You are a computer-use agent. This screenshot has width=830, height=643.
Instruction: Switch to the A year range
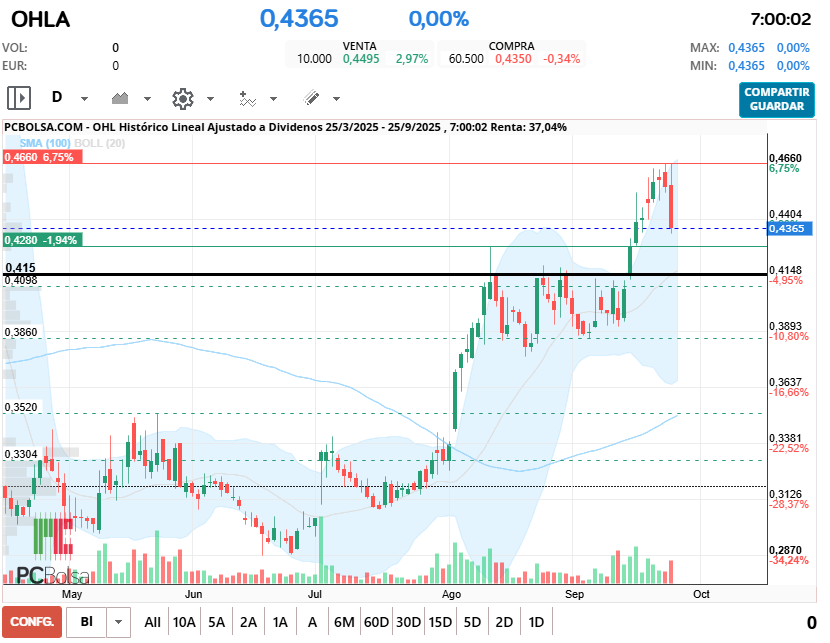pyautogui.click(x=312, y=622)
